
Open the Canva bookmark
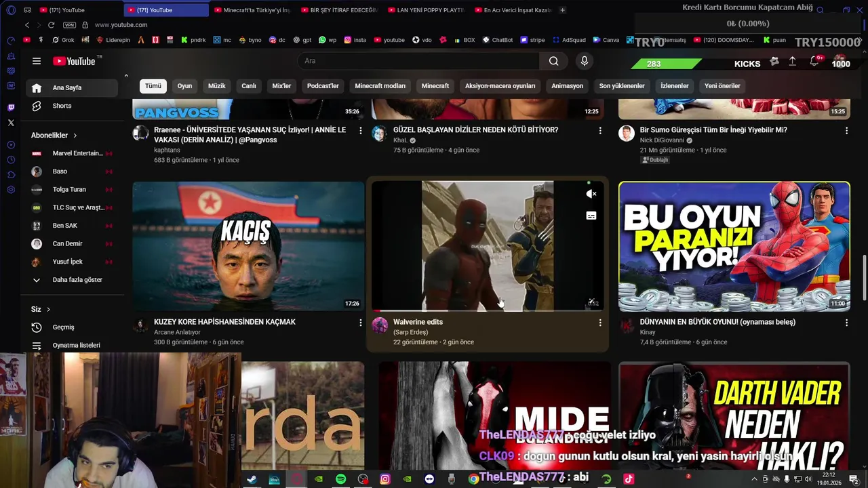pyautogui.click(x=606, y=40)
